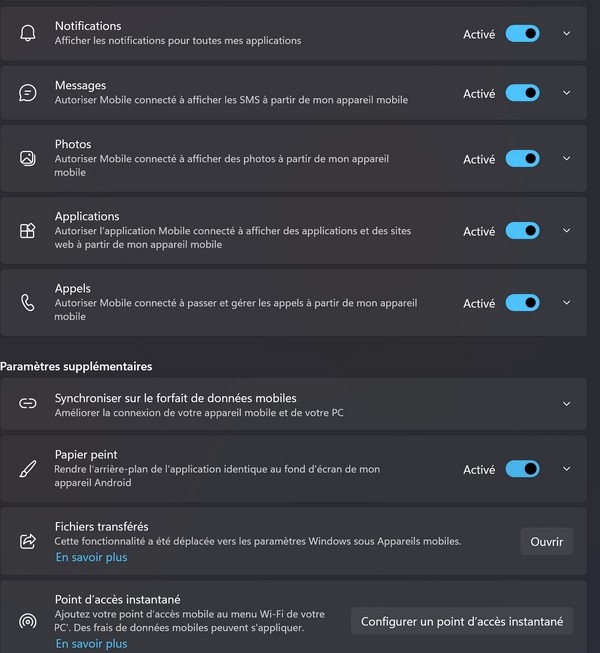This screenshot has width=600, height=653.
Task: Disable the Notifications toggle
Action: pyautogui.click(x=523, y=34)
